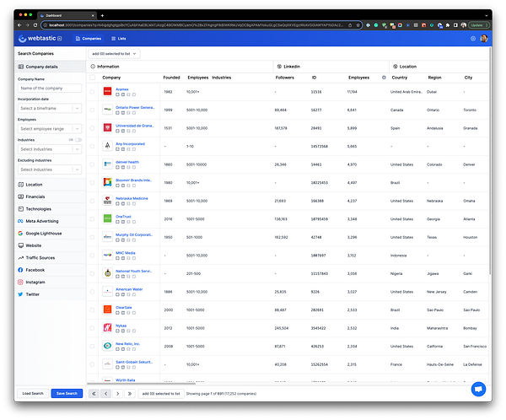Click the ClearSale company logo
The width and height of the screenshot is (506, 420).
click(x=107, y=310)
